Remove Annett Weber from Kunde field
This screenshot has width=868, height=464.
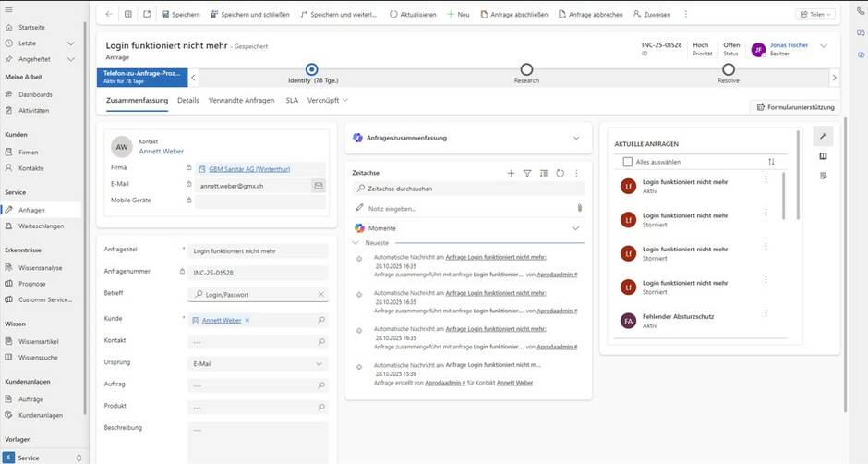click(247, 320)
